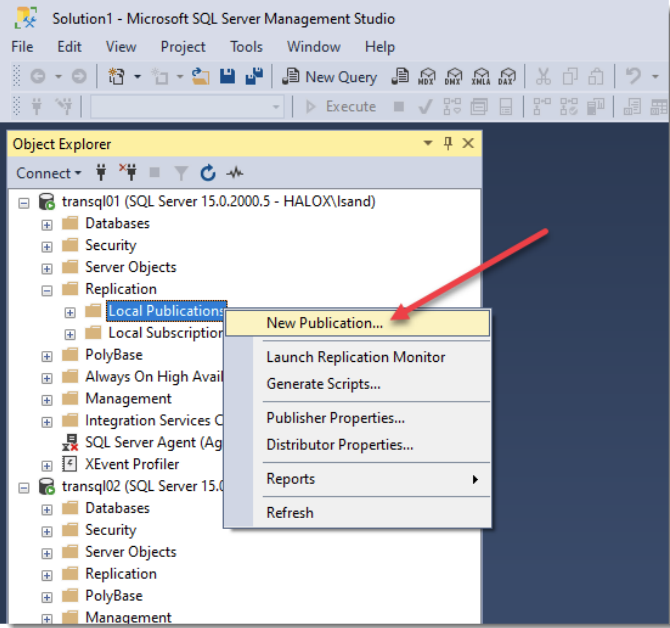670x628 pixels.
Task: Click Object Explorer Stop square icon
Action: [x=154, y=173]
